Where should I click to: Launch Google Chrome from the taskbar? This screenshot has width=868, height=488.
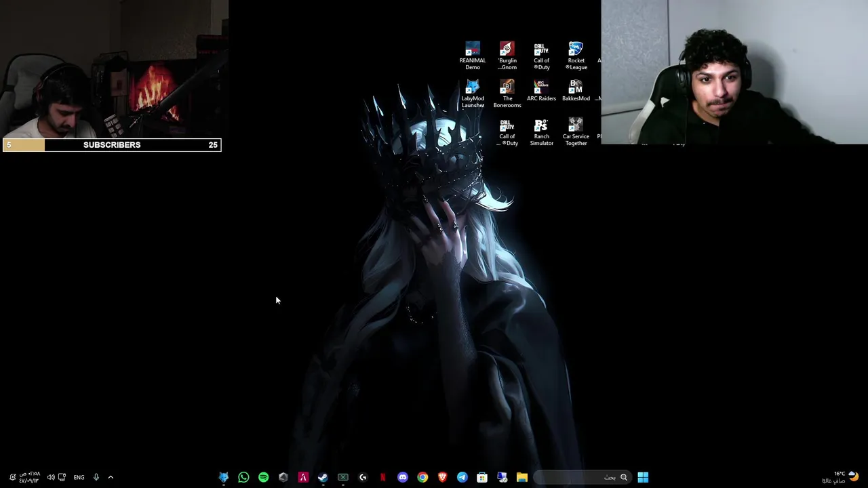pyautogui.click(x=422, y=477)
